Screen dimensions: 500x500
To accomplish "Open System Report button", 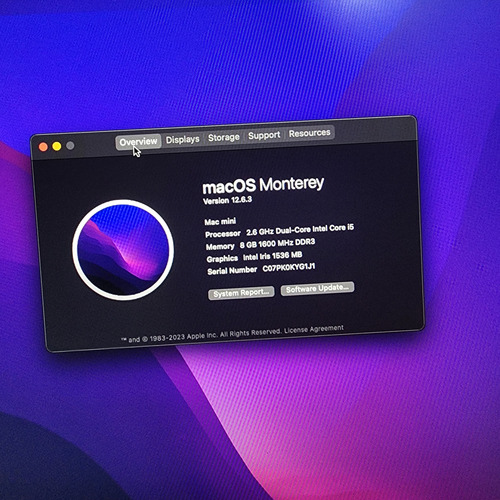I will click(x=241, y=293).
